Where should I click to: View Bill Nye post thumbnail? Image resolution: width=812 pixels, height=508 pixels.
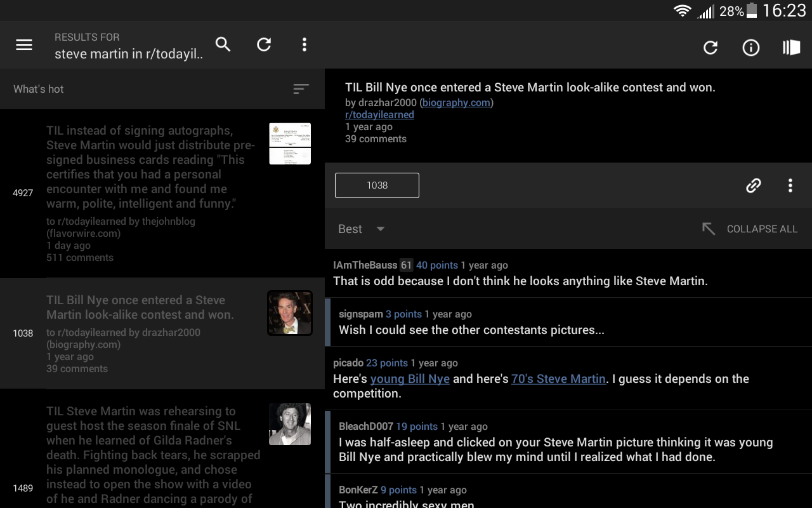click(x=290, y=313)
